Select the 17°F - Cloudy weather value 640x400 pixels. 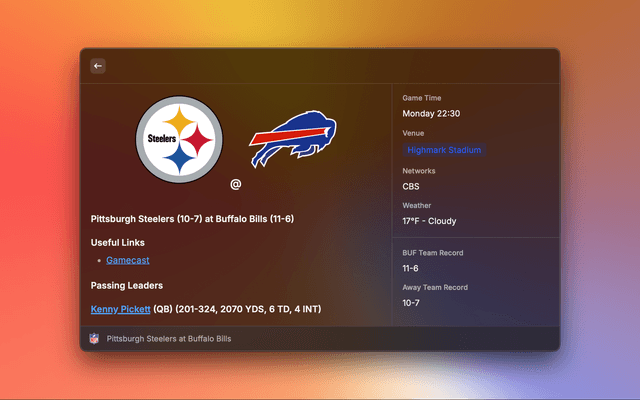coord(429,221)
